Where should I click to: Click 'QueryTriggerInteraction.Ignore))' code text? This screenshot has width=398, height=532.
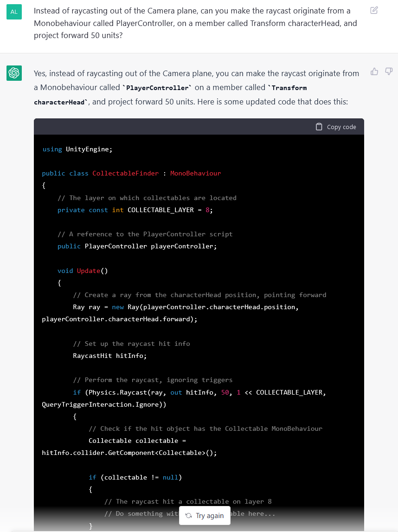tap(104, 404)
